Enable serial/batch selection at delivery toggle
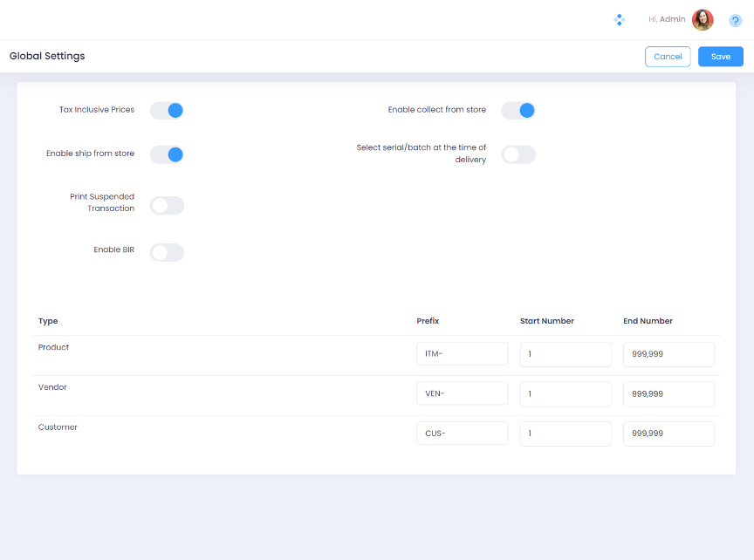This screenshot has width=754, height=560. [x=518, y=154]
